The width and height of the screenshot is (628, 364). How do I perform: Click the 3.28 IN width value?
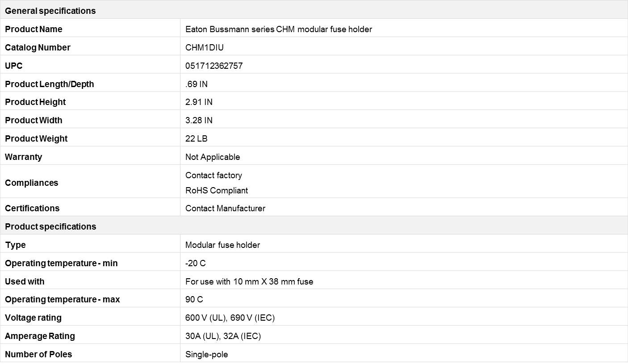click(199, 120)
